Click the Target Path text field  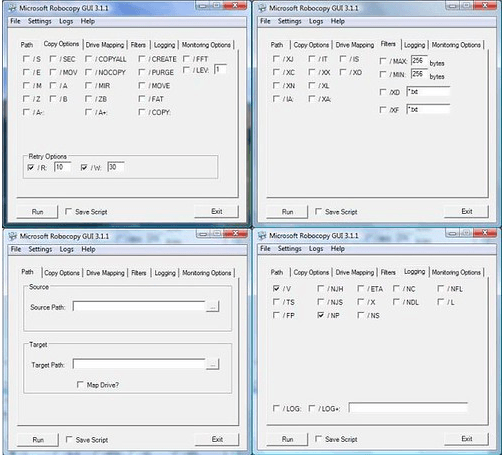tap(139, 364)
